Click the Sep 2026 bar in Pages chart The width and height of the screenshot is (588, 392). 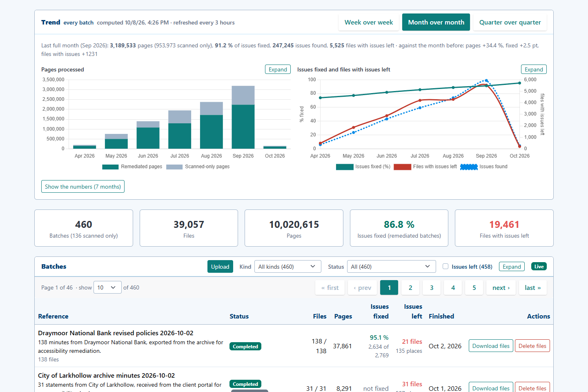(x=243, y=117)
